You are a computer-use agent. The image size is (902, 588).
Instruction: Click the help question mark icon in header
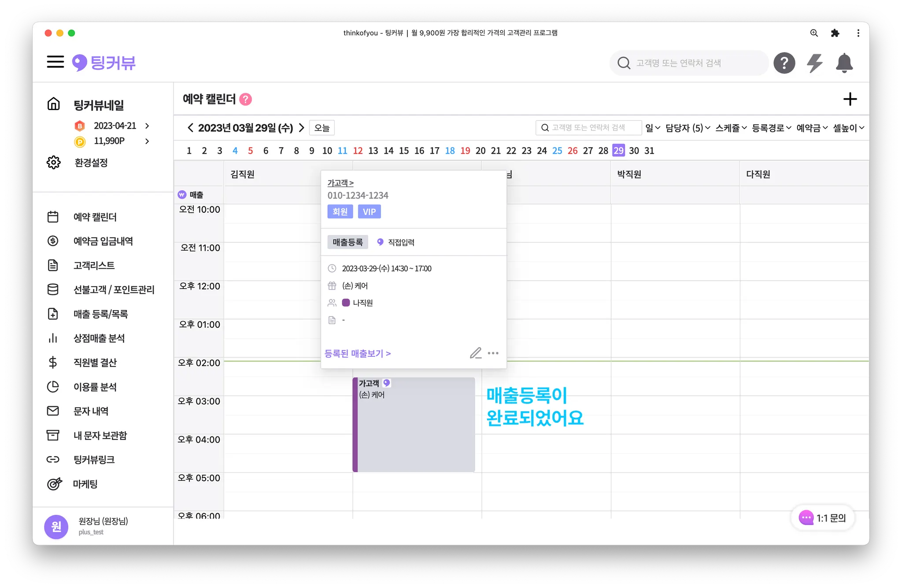point(784,63)
